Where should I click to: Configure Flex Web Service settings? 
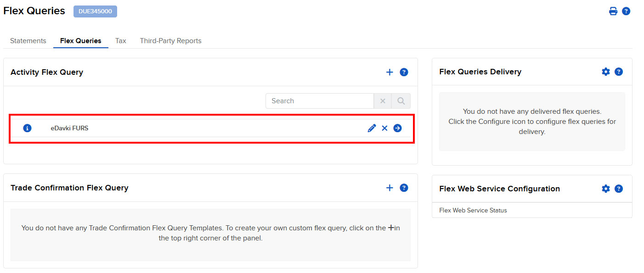click(606, 189)
